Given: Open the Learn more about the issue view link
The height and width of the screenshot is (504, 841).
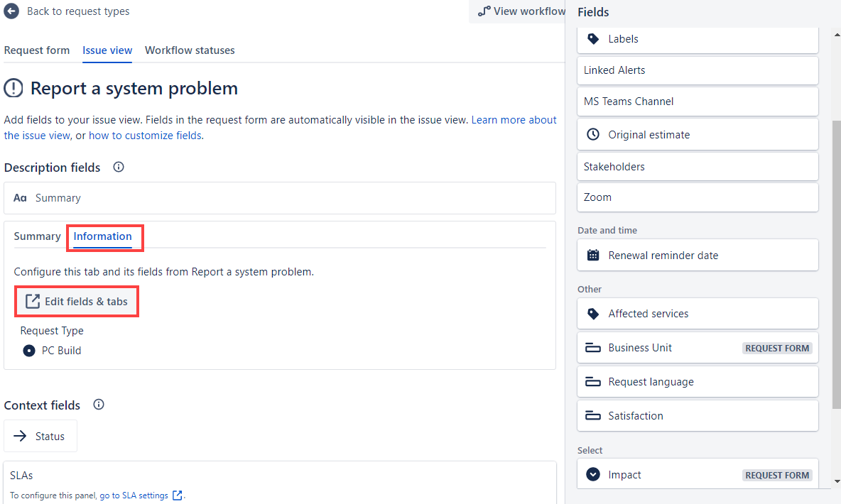Looking at the screenshot, I should [x=514, y=120].
